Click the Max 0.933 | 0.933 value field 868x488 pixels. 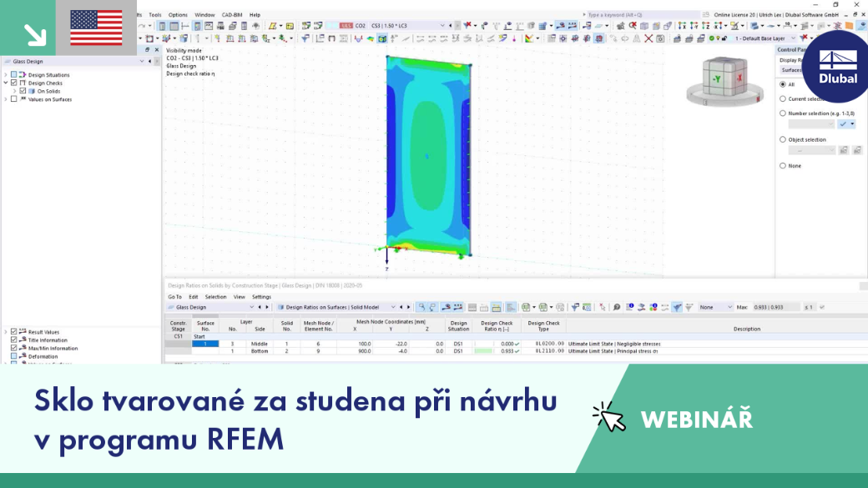[776, 307]
